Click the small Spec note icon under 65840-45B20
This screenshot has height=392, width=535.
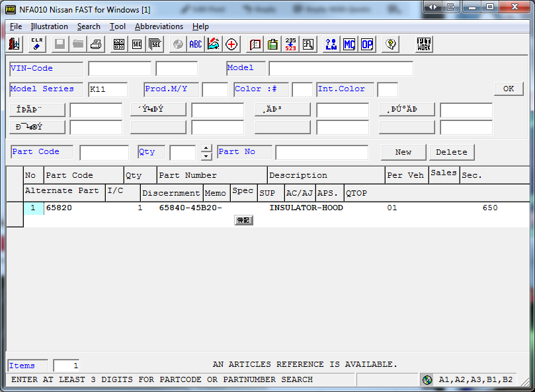point(243,220)
